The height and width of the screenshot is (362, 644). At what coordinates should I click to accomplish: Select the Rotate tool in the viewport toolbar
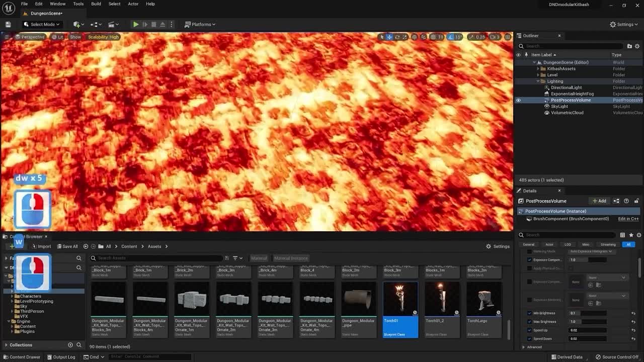[x=397, y=37]
